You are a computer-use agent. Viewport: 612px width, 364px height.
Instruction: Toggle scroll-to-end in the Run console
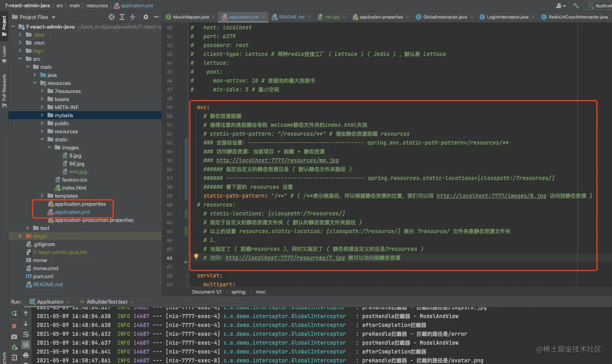click(x=26, y=345)
